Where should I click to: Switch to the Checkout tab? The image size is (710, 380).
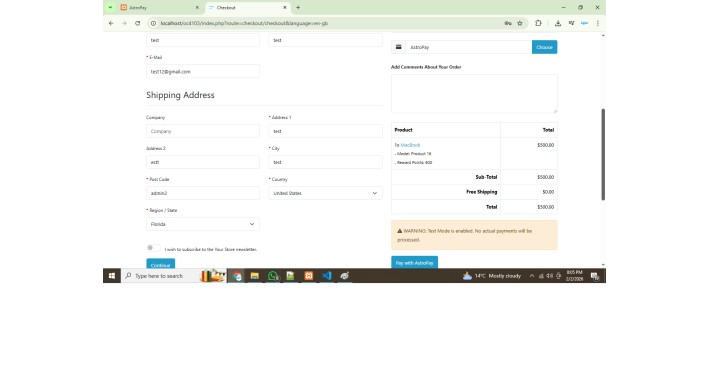[248, 8]
